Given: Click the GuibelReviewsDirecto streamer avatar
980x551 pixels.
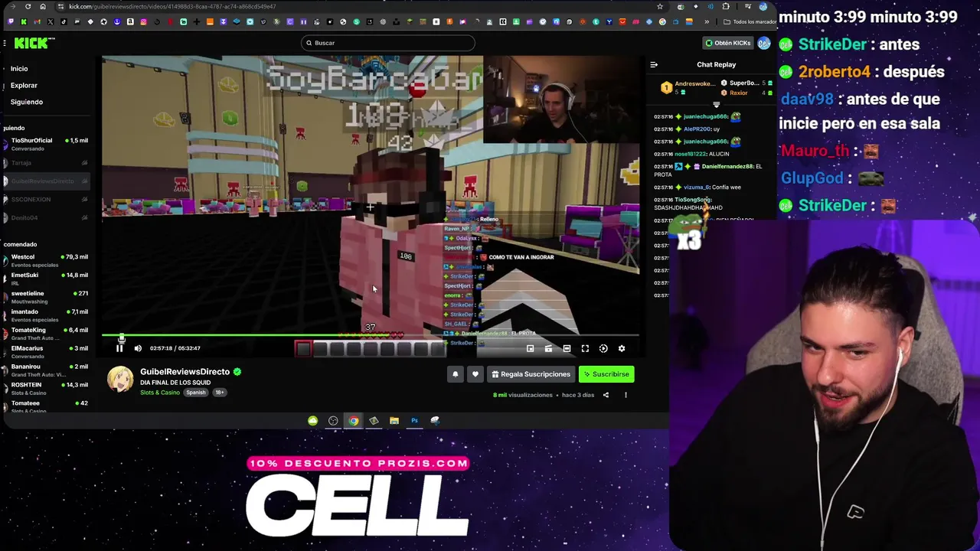Looking at the screenshot, I should click(x=120, y=380).
